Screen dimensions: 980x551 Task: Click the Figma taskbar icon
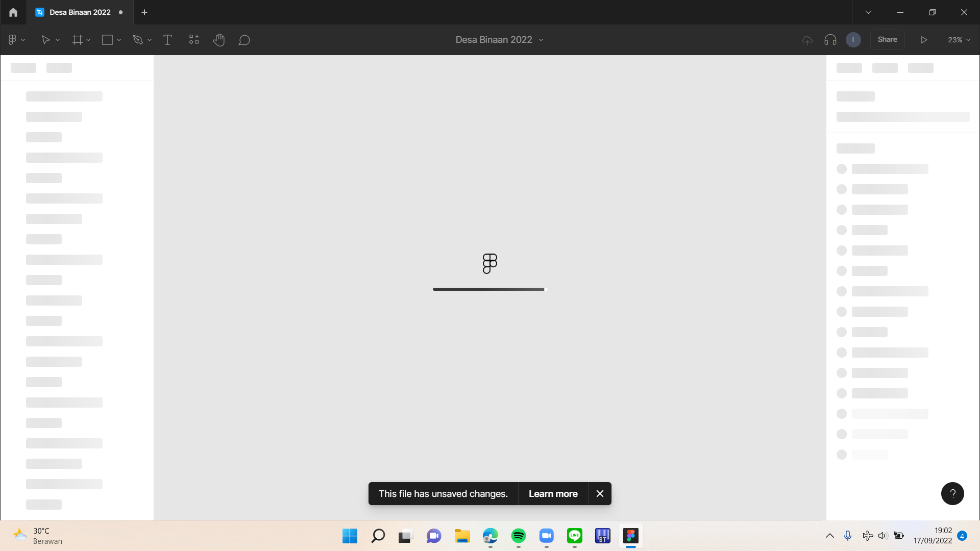tap(631, 536)
